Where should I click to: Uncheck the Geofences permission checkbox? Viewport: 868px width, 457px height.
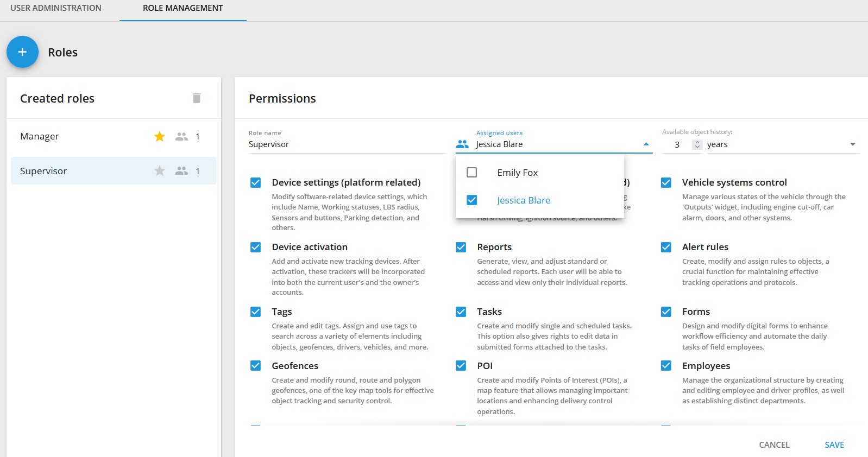256,366
